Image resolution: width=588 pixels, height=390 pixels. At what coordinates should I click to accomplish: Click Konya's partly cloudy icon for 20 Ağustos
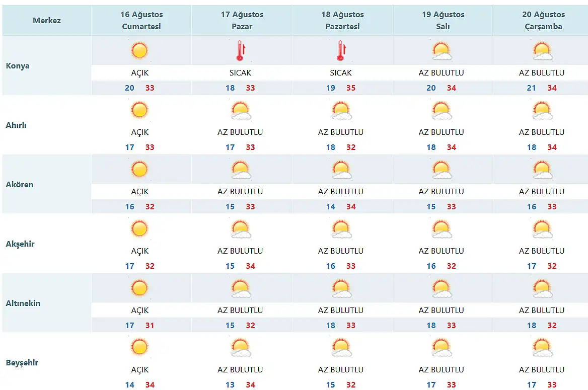coord(542,51)
